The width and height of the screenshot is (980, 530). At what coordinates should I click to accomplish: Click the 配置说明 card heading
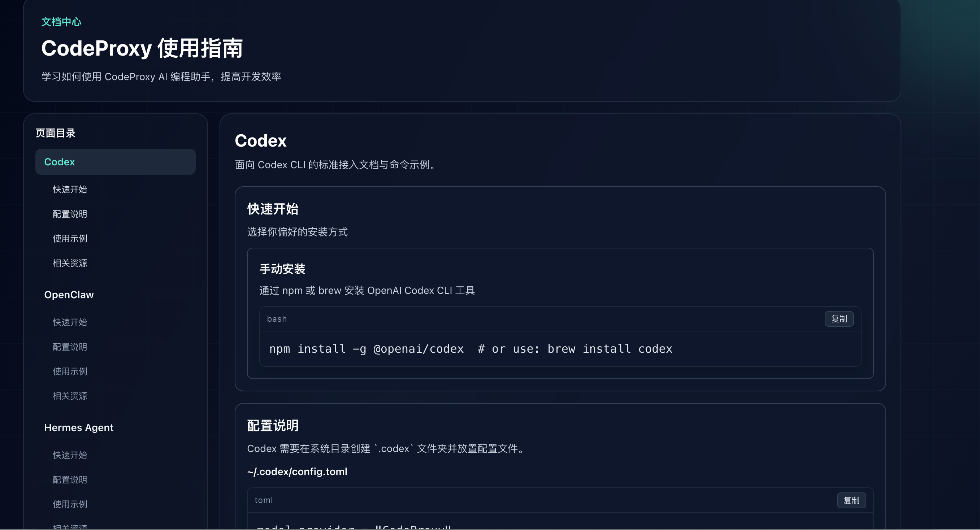[x=273, y=425]
